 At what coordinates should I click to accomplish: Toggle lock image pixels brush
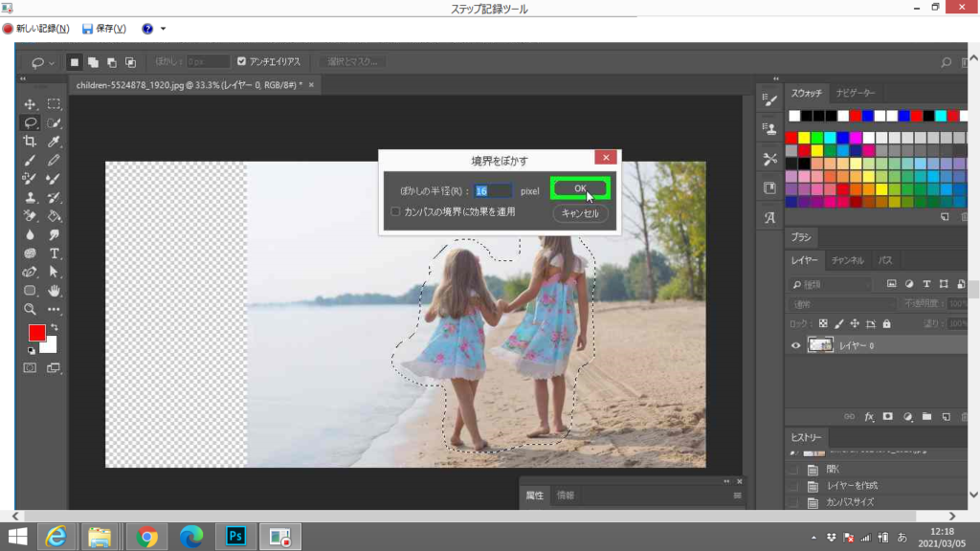(838, 323)
